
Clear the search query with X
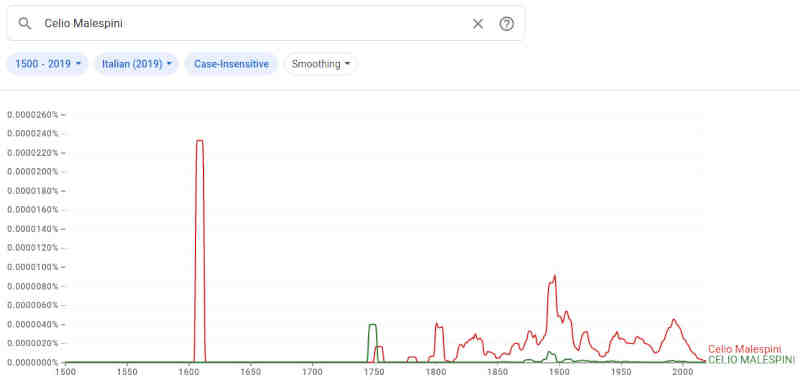click(x=478, y=24)
